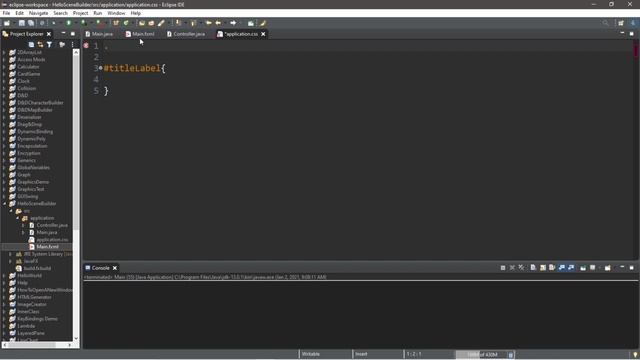Click the Back navigation arrow in toolbar
This screenshot has height=360, width=640.
tap(218, 23)
